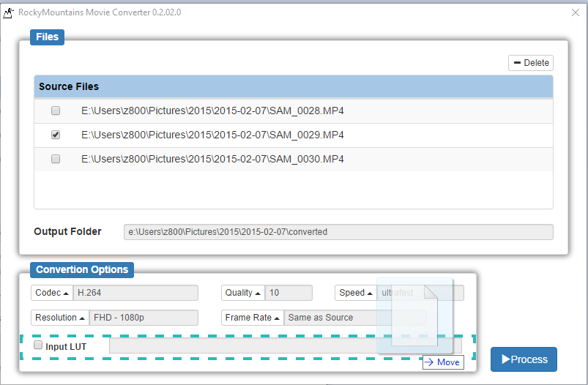Click the Output Folder path field
Viewport: 588px width, 385px height.
click(338, 232)
